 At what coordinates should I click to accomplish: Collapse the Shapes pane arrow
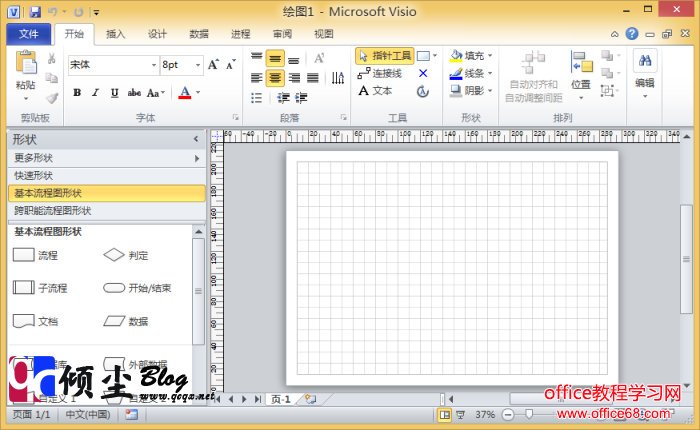point(196,139)
